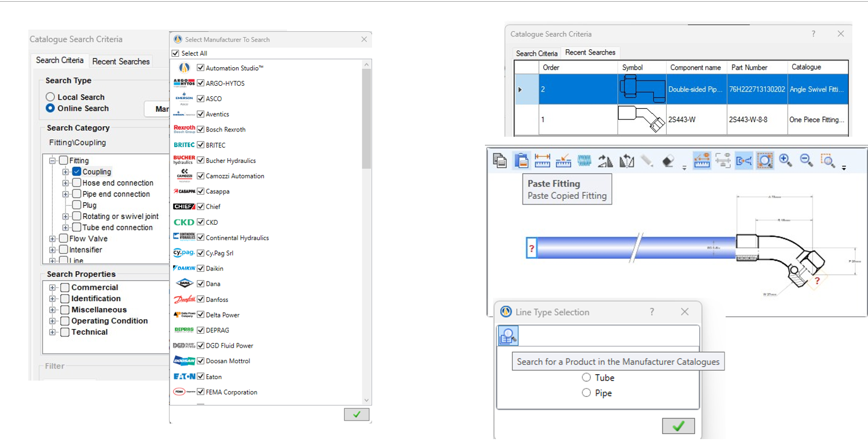Viewport: 868px width, 442px height.
Task: Uncheck the ARGO-HYTOS manufacturer checkbox
Action: (201, 83)
